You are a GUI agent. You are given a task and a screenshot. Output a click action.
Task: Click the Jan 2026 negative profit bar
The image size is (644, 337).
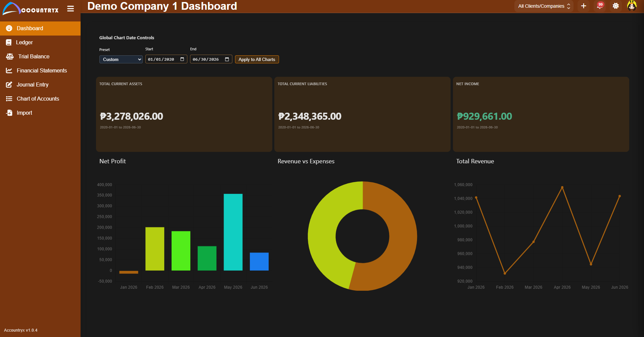pyautogui.click(x=129, y=272)
